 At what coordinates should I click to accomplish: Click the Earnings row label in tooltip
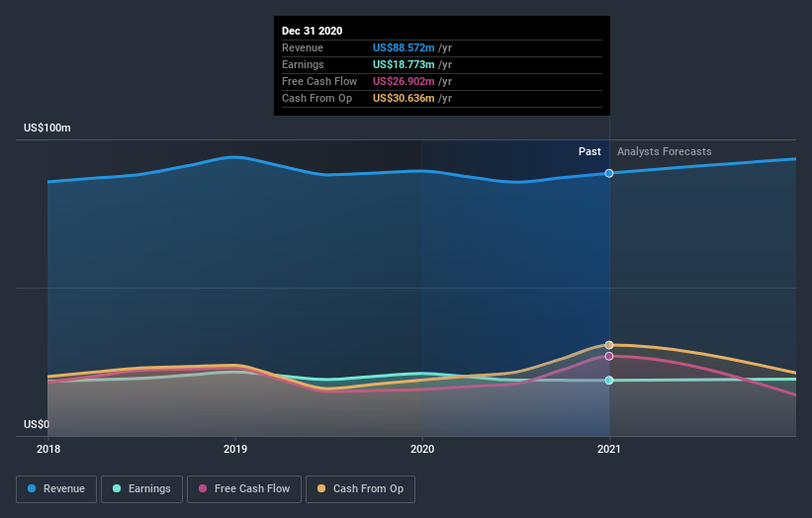(303, 64)
